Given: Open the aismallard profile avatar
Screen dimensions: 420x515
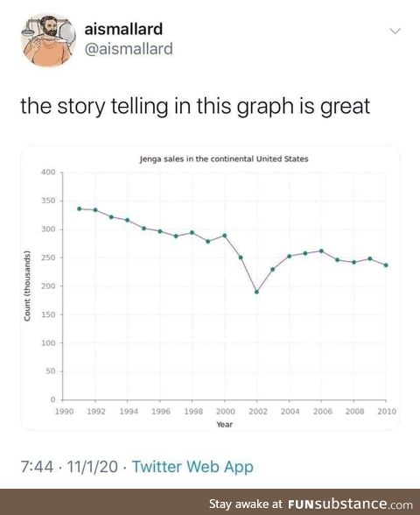Looking at the screenshot, I should click(x=49, y=40).
